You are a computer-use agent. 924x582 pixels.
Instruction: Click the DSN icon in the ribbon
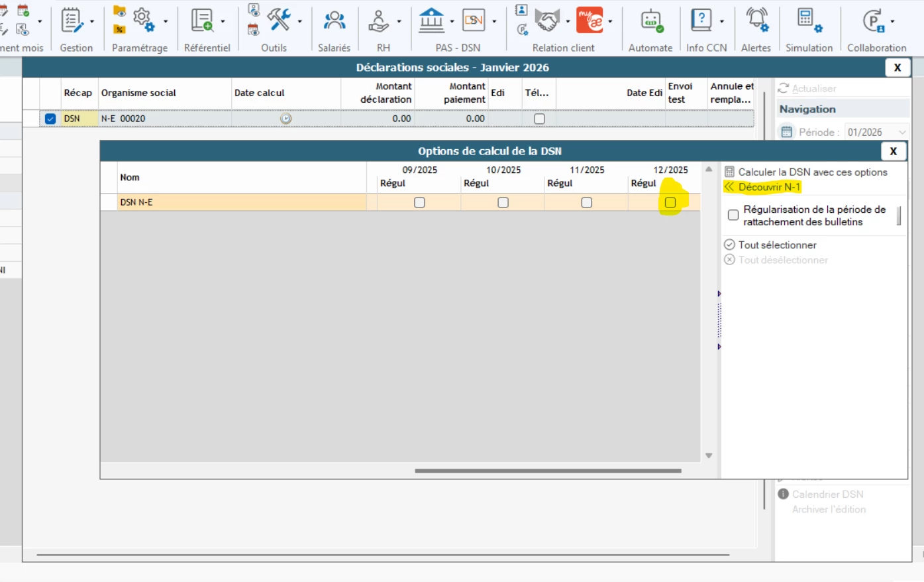click(x=474, y=20)
